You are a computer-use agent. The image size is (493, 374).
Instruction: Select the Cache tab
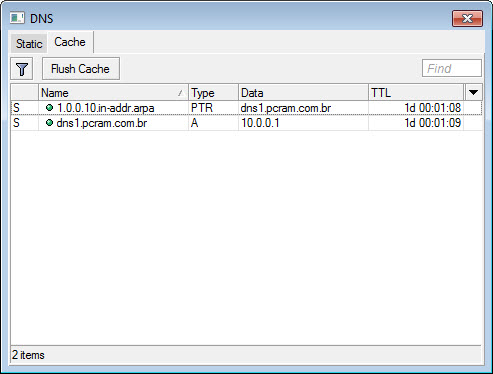click(x=70, y=42)
